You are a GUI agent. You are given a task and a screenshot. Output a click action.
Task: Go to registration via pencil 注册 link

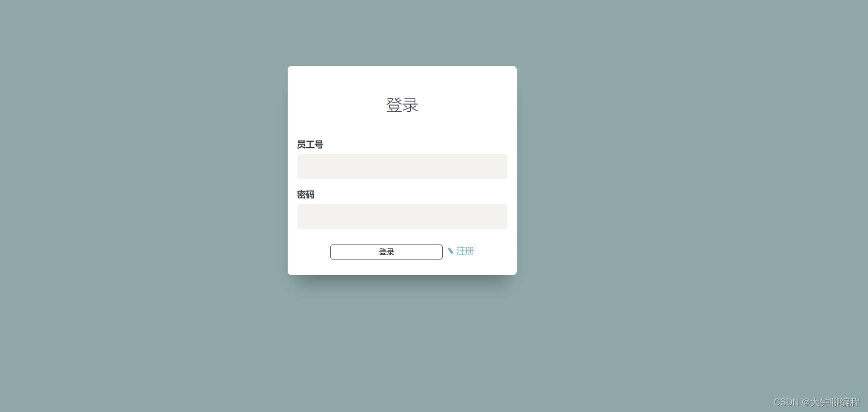461,251
